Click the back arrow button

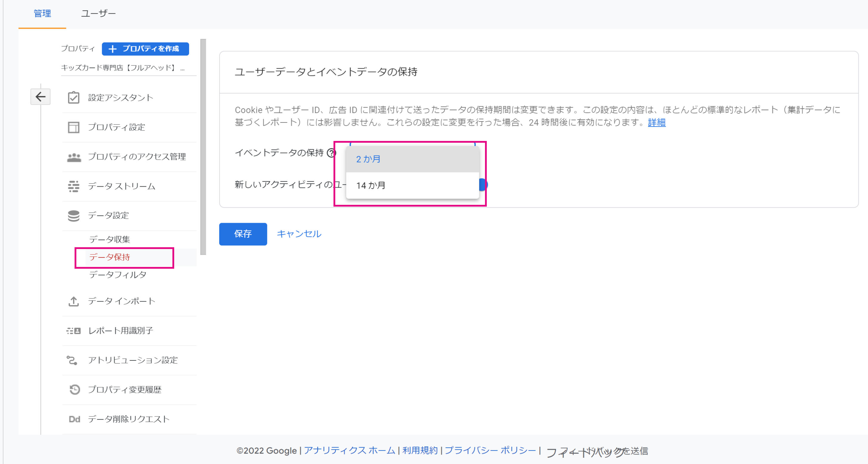pos(41,97)
